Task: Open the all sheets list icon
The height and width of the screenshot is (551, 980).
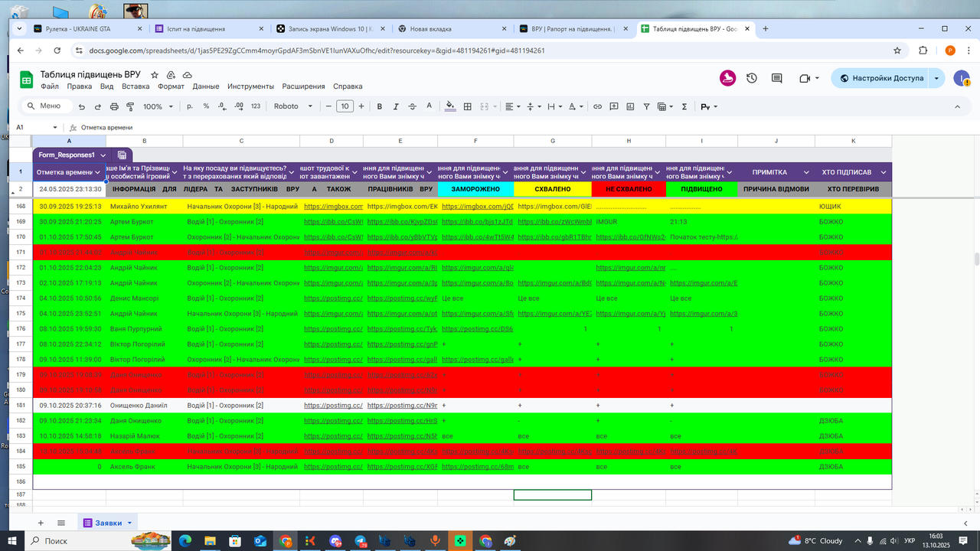Action: pos(61,523)
